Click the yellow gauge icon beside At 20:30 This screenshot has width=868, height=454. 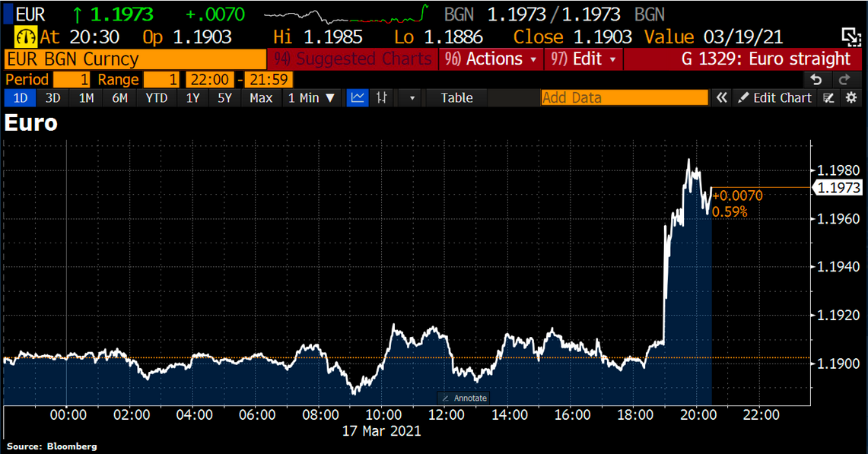(25, 37)
